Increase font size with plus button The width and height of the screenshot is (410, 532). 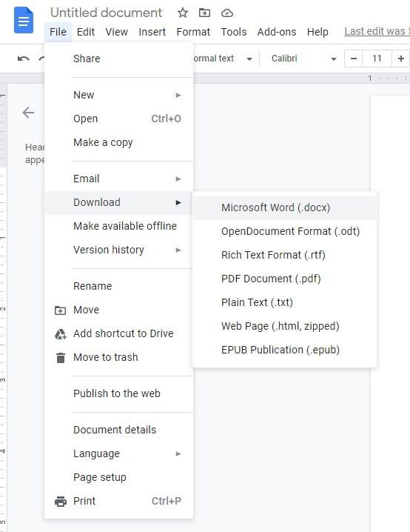(401, 59)
